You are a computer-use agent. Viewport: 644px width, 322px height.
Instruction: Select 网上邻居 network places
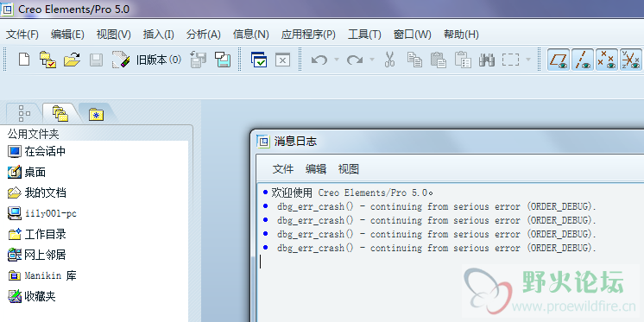tap(36, 255)
